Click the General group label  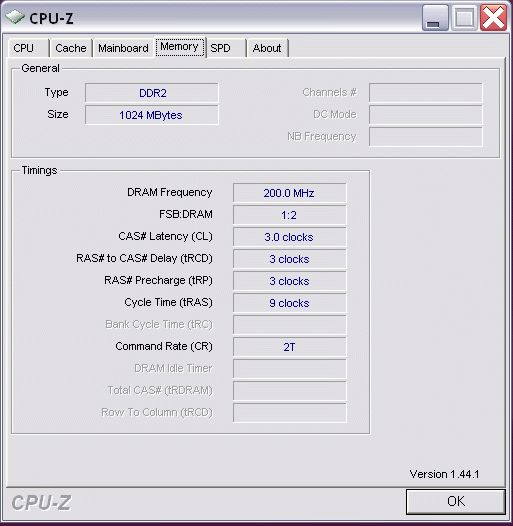pos(40,68)
